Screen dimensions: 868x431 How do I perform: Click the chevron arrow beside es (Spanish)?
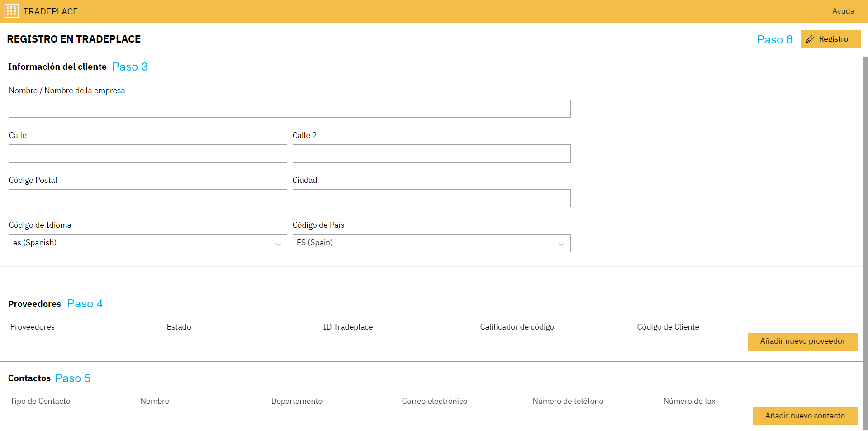point(278,244)
